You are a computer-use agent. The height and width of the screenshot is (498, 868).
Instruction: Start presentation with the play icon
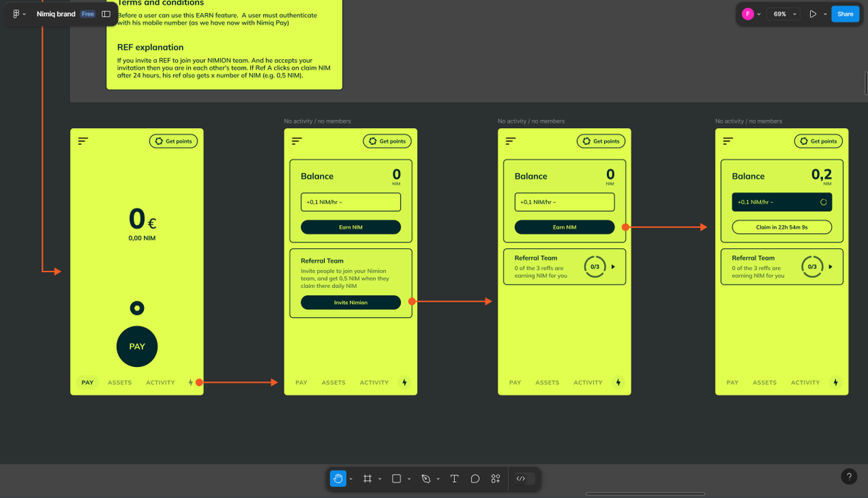(813, 14)
